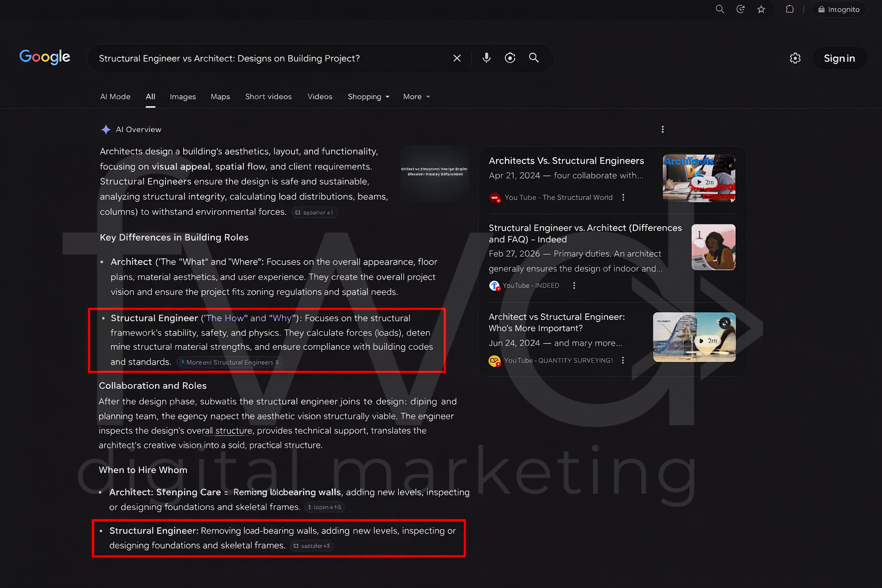Click the browser zoom magnifier icon
882x588 pixels.
tap(720, 9)
